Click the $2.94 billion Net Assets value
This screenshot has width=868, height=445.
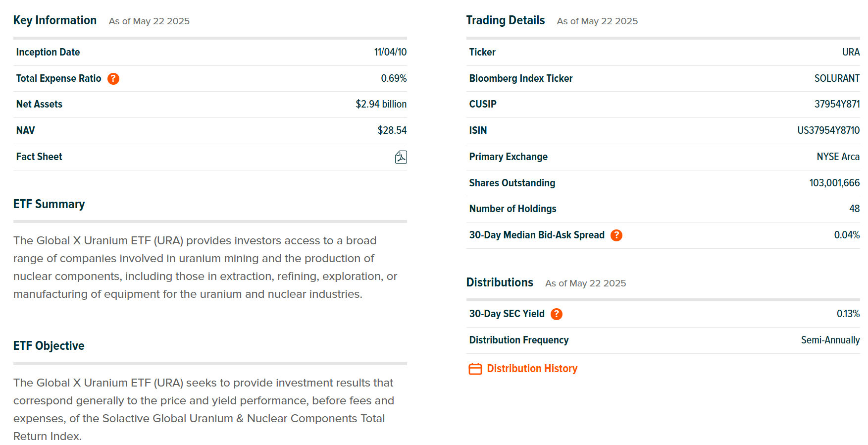pos(381,104)
